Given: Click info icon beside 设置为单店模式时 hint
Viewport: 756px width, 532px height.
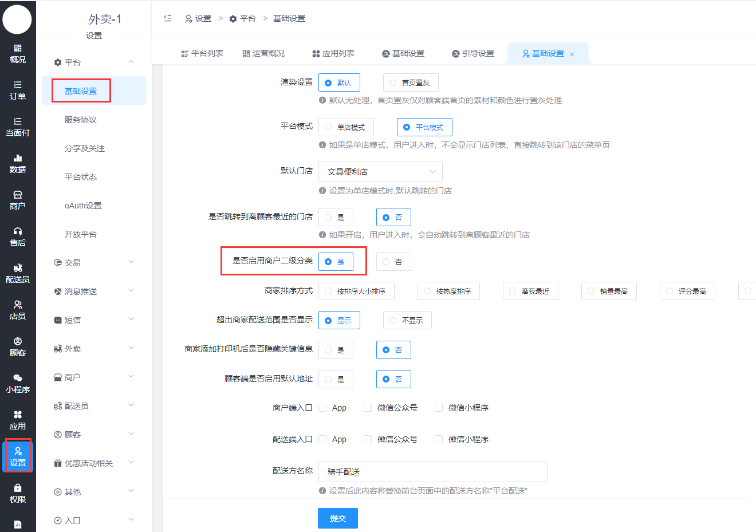Looking at the screenshot, I should tap(322, 191).
